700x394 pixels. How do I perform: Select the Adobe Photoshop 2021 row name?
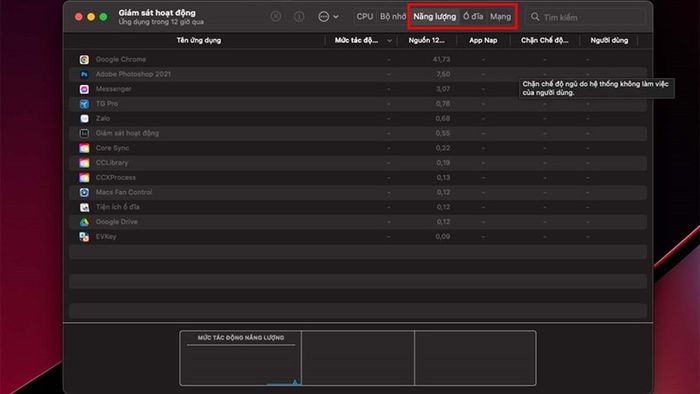[x=133, y=74]
